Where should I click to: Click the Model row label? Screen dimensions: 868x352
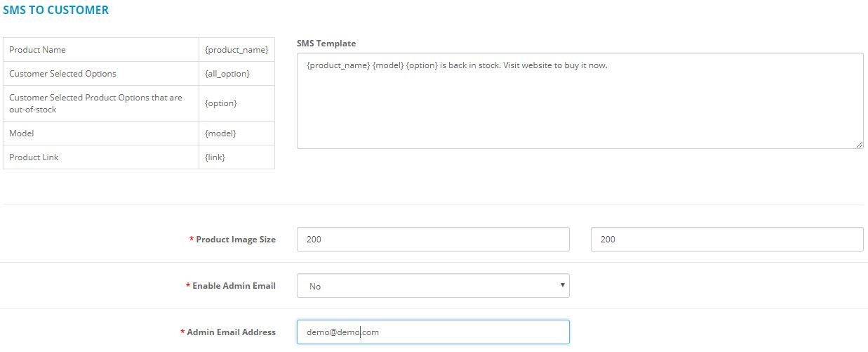(x=21, y=133)
